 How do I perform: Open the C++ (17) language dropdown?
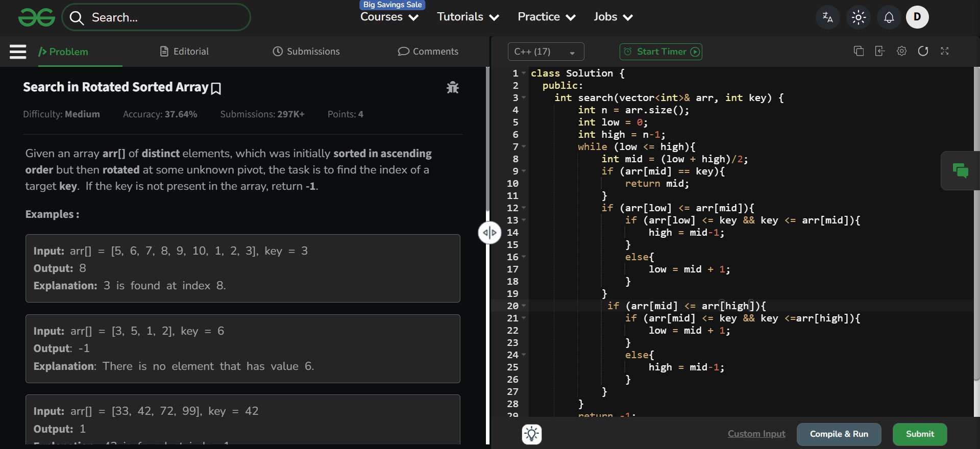point(545,52)
